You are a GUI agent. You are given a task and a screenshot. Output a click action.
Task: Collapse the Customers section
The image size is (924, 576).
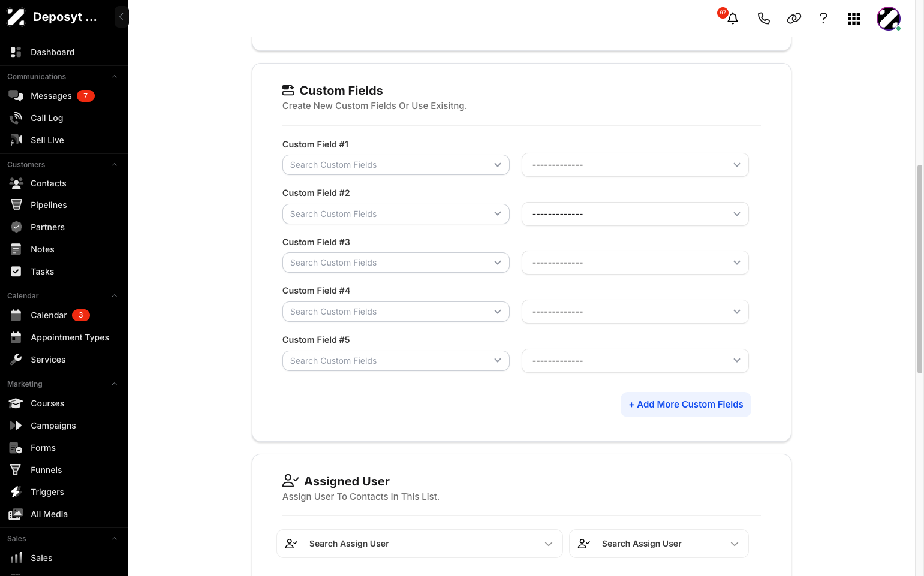114,165
